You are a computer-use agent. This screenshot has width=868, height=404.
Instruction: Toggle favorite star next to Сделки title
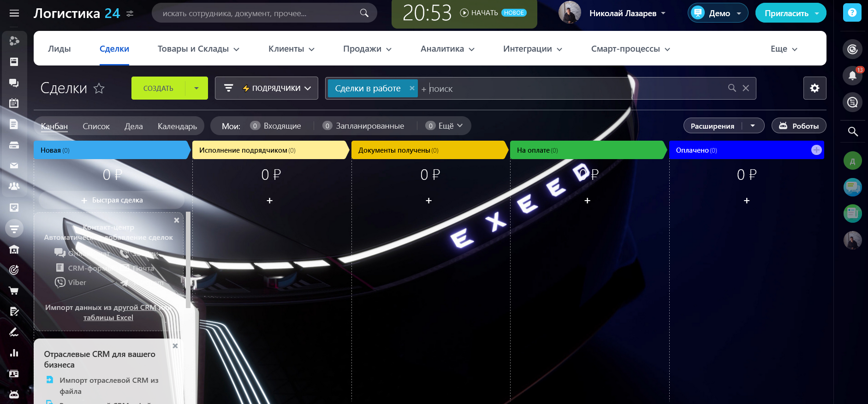pyautogui.click(x=99, y=88)
